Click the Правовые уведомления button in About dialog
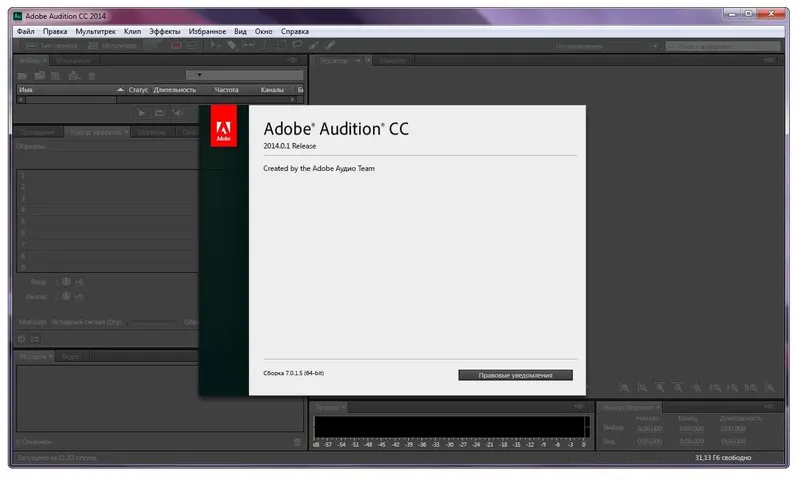This screenshot has width=800, height=480. tap(515, 375)
